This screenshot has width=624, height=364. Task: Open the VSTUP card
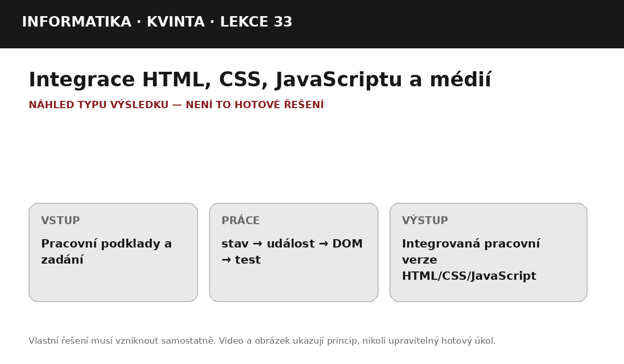coord(113,252)
